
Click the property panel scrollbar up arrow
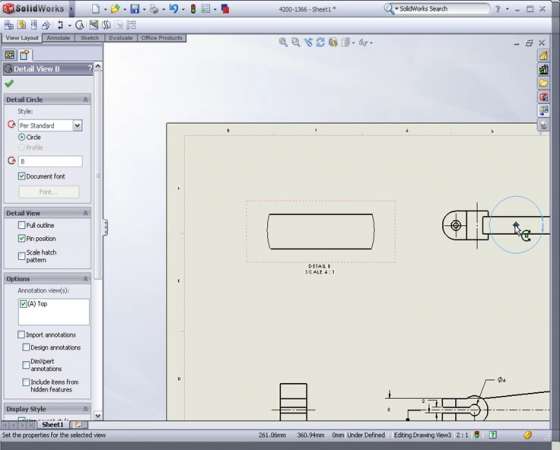coord(98,67)
